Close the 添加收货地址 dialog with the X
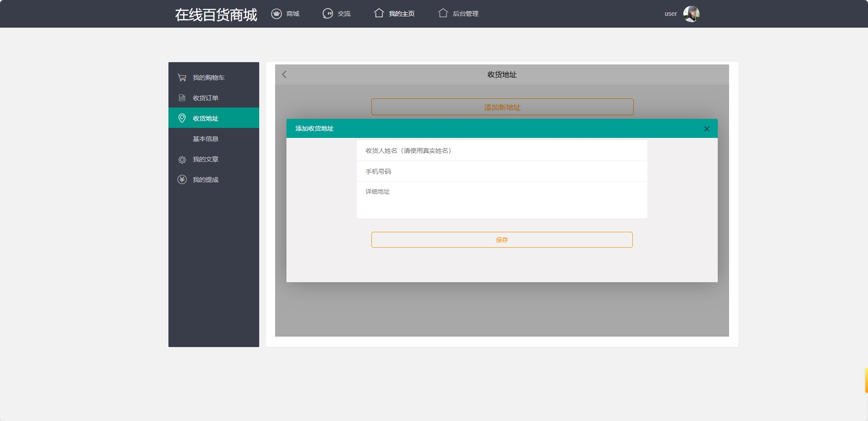Viewport: 868px width, 421px height. [706, 128]
